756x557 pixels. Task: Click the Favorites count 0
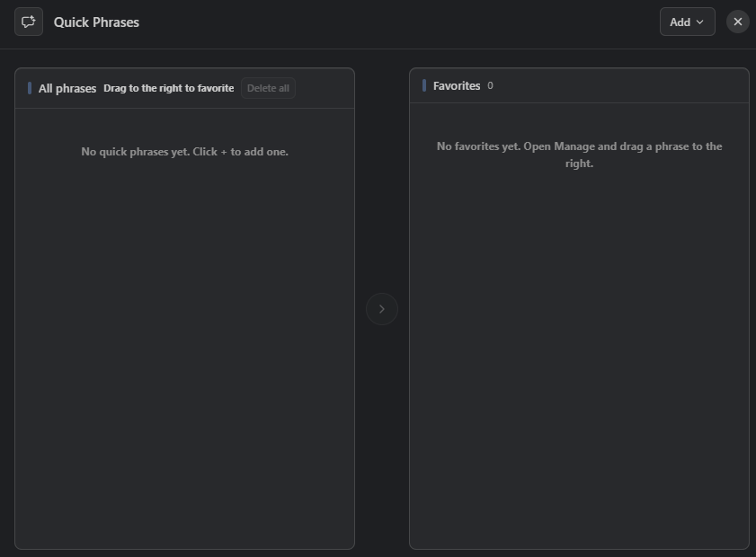490,85
